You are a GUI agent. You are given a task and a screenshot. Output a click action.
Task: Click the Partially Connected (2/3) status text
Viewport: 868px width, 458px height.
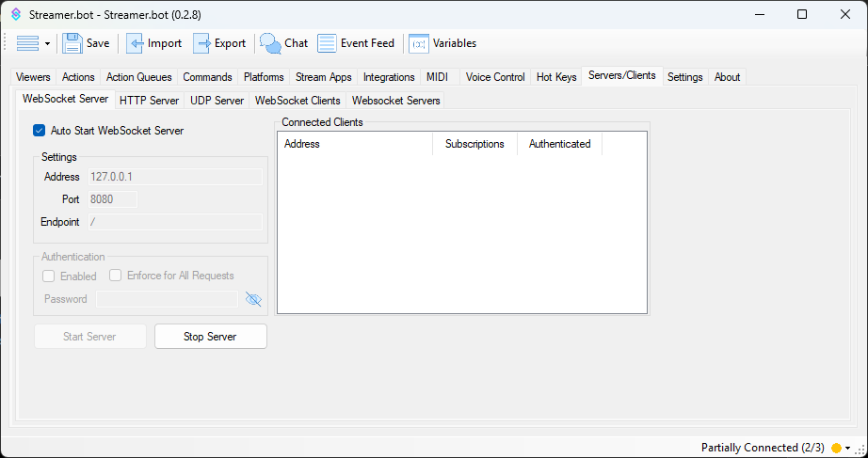763,448
